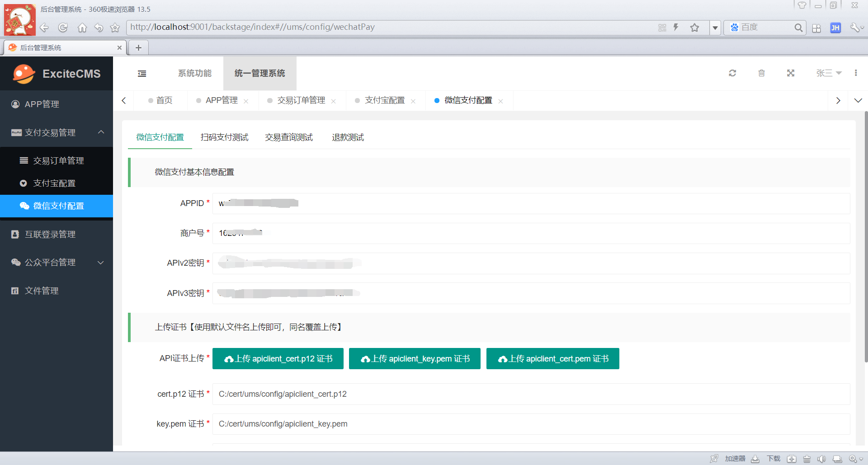Switch to the 首页 page tab
The width and height of the screenshot is (868, 465).
click(160, 100)
